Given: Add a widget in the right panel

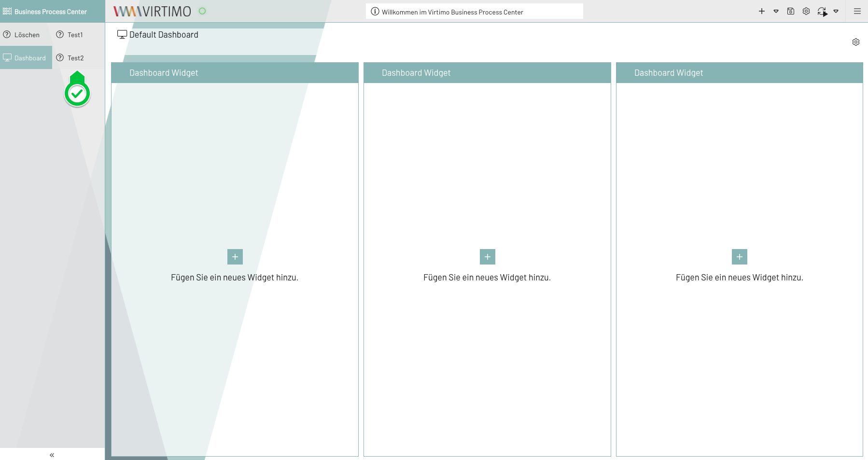Looking at the screenshot, I should (740, 257).
